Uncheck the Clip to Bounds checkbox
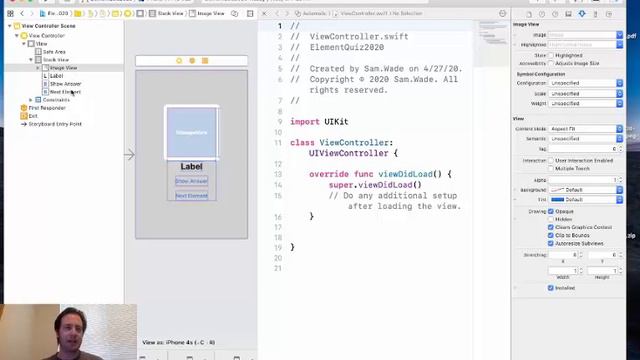 551,236
